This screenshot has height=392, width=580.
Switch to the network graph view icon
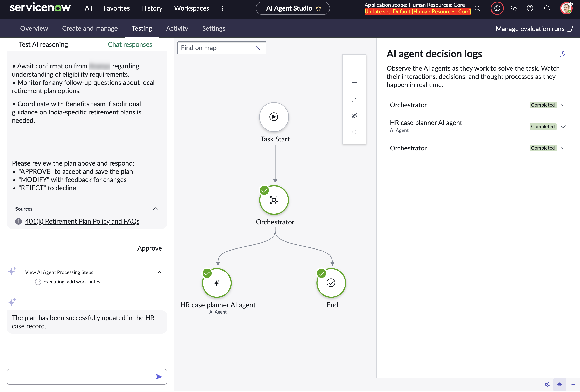point(547,385)
